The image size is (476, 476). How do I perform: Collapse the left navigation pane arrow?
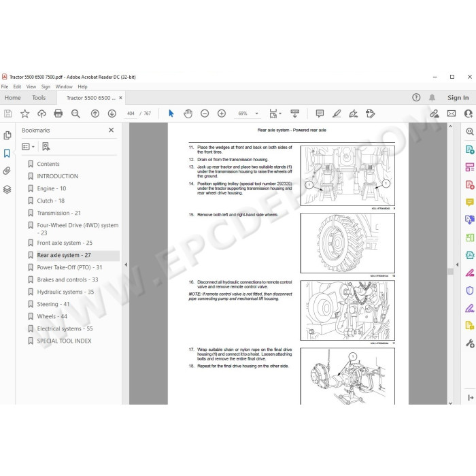pos(126,265)
